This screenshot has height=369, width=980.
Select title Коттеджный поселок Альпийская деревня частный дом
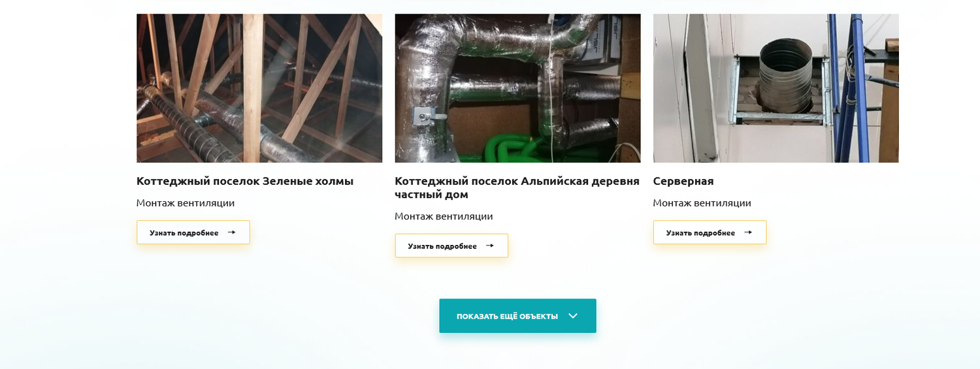pos(517,187)
